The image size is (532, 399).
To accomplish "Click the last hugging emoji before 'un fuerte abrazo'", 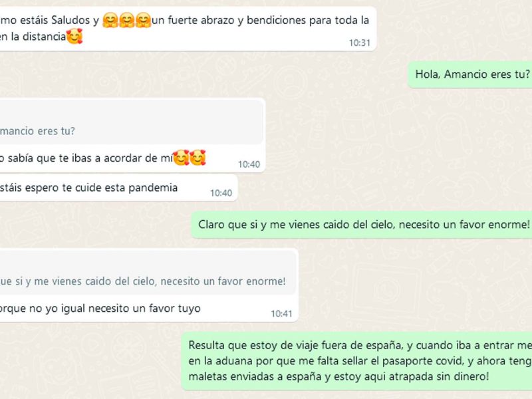I will (143, 21).
